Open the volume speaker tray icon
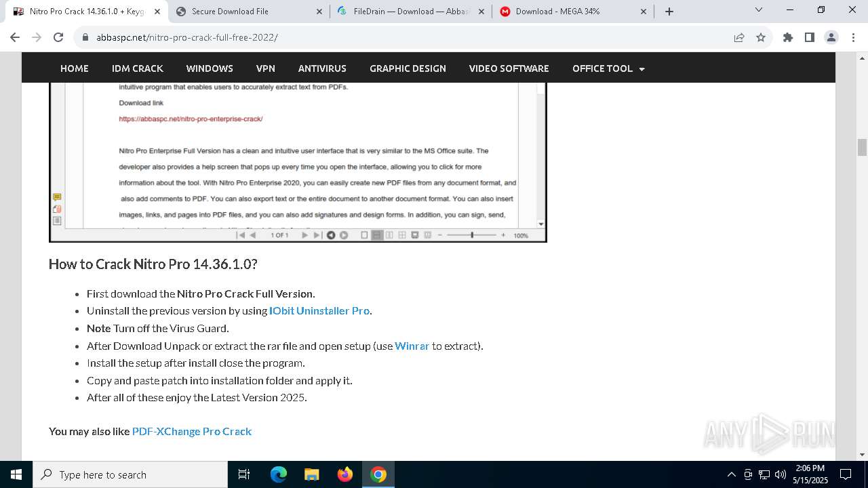This screenshot has height=488, width=868. [780, 474]
